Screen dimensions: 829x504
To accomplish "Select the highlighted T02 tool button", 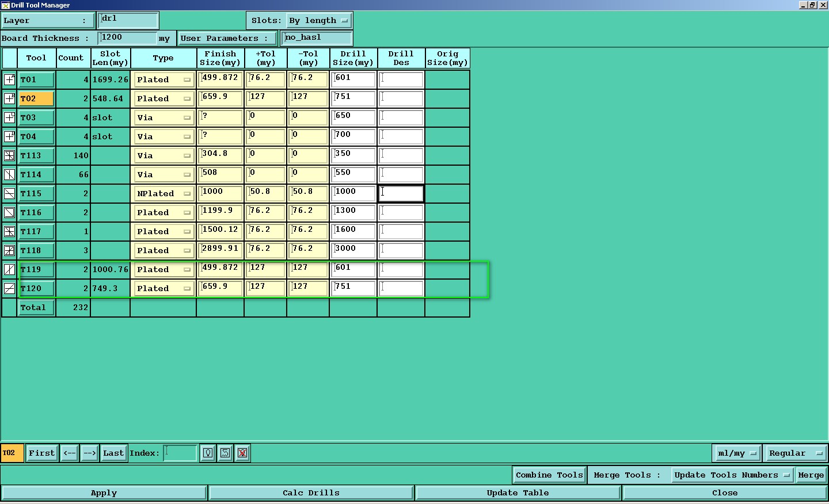I will (36, 98).
